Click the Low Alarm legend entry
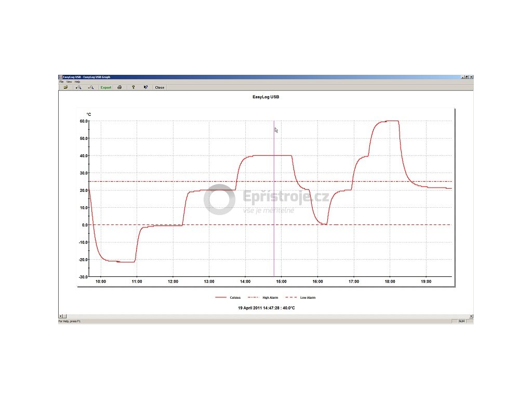The width and height of the screenshot is (532, 399). pos(301,298)
